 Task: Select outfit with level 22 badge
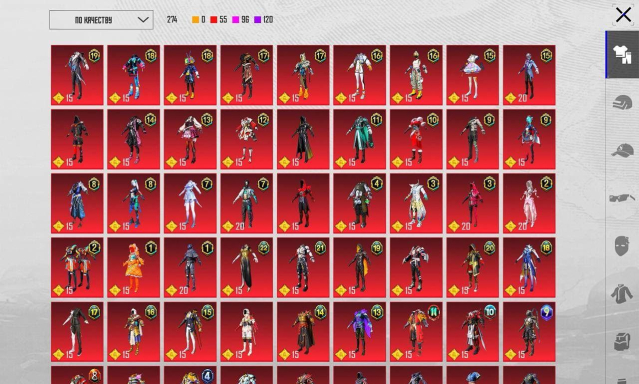coord(247,267)
